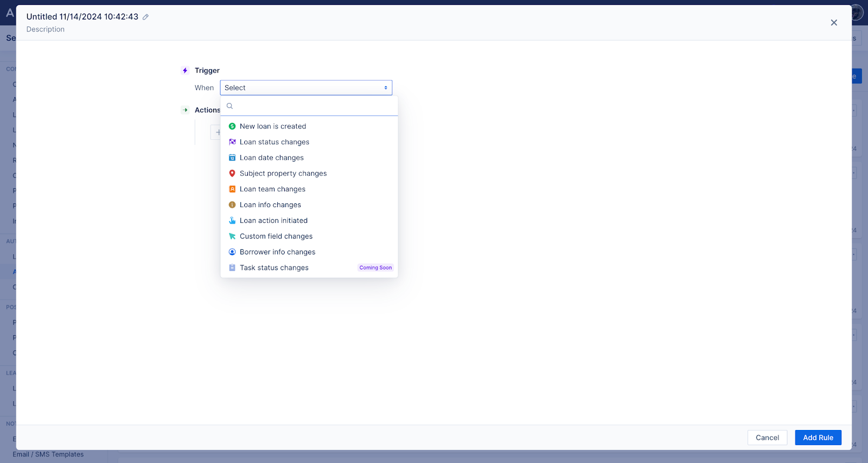Screen dimensions: 868x463
Task: Choose Loan date changes option
Action: [309, 158]
